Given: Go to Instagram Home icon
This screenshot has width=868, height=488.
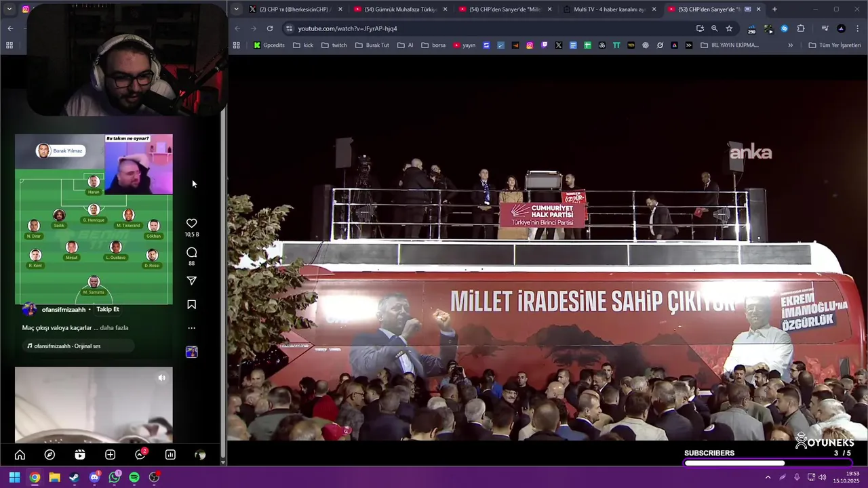Looking at the screenshot, I should coord(20,455).
